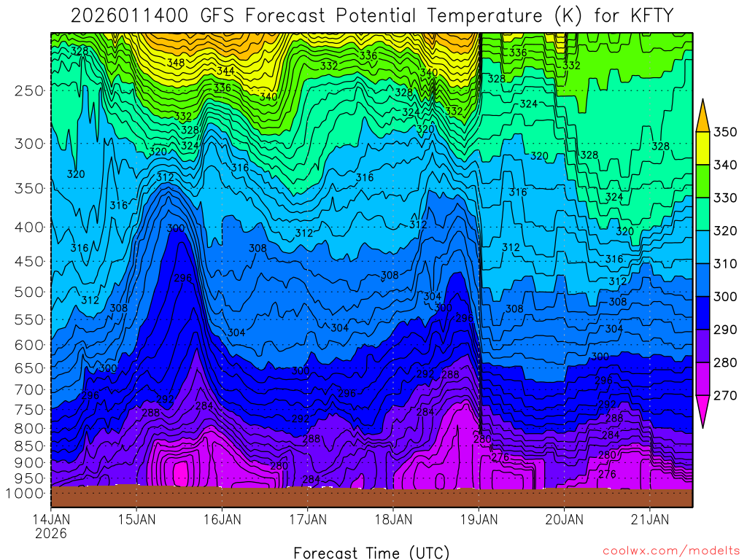This screenshot has height=560, width=747.
Task: Click the dark blue 290–300 color bar segment
Action: click(703, 312)
